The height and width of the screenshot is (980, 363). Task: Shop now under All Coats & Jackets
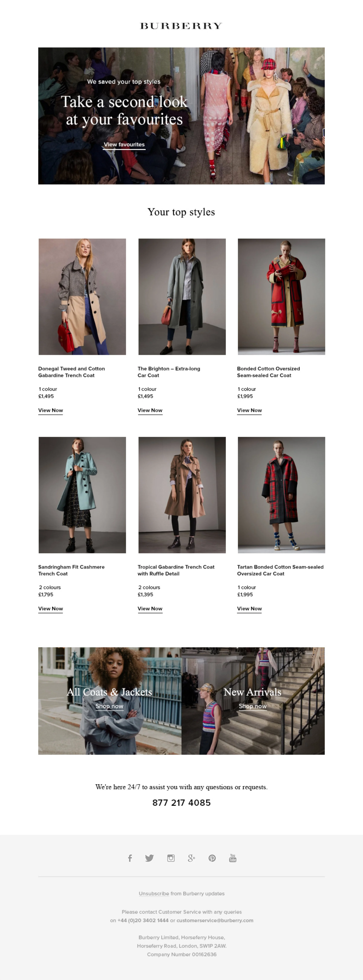(109, 706)
